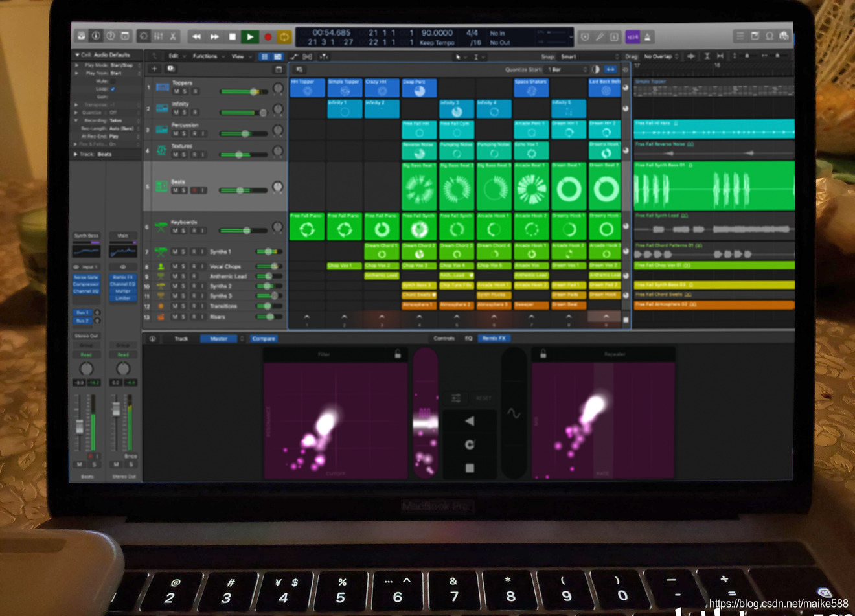Screen dimensions: 855x616
Task: Switch to the EQ tab
Action: click(x=468, y=338)
